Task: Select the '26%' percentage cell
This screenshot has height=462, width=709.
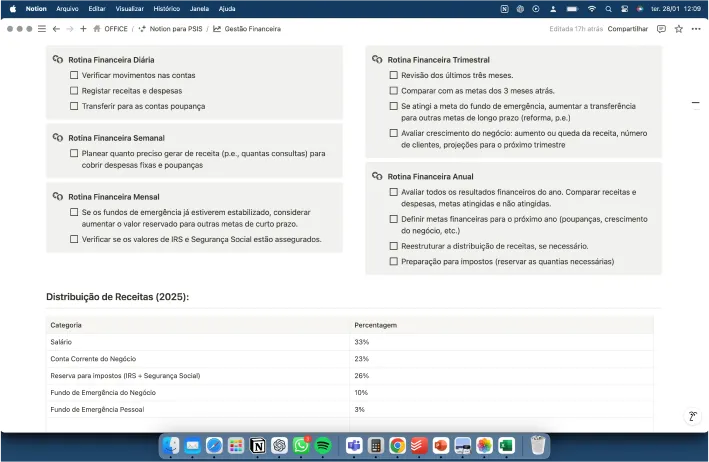Action: tap(501, 376)
